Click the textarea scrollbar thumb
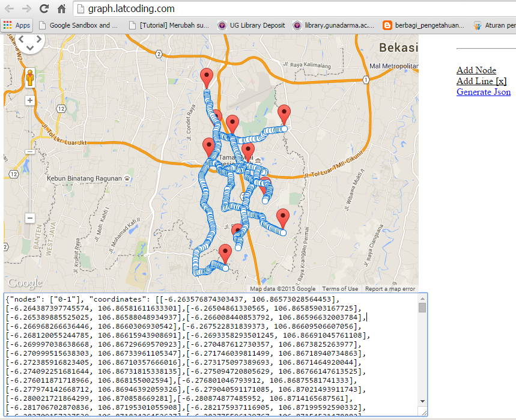The image size is (516, 420). (x=422, y=308)
